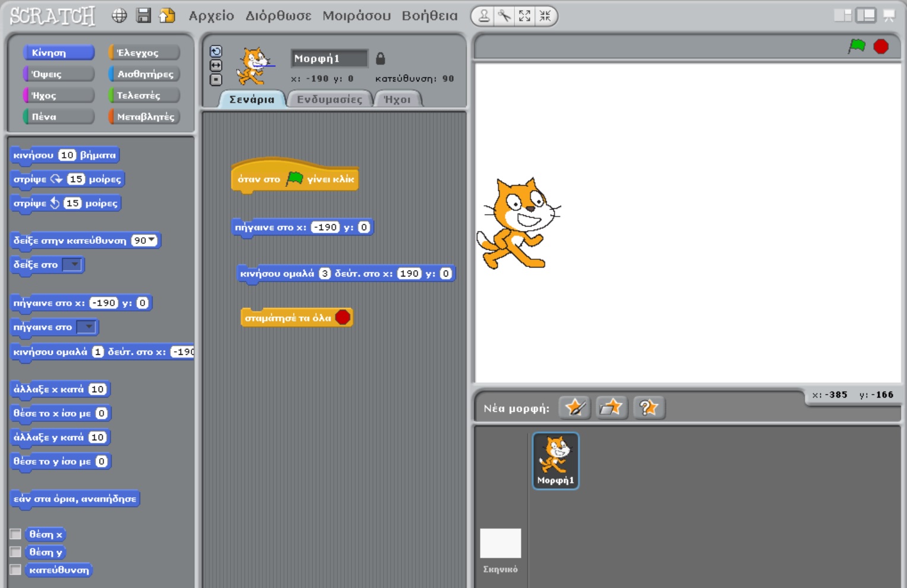Select the Ήχος block category
Image resolution: width=907 pixels, height=588 pixels.
click(x=59, y=96)
